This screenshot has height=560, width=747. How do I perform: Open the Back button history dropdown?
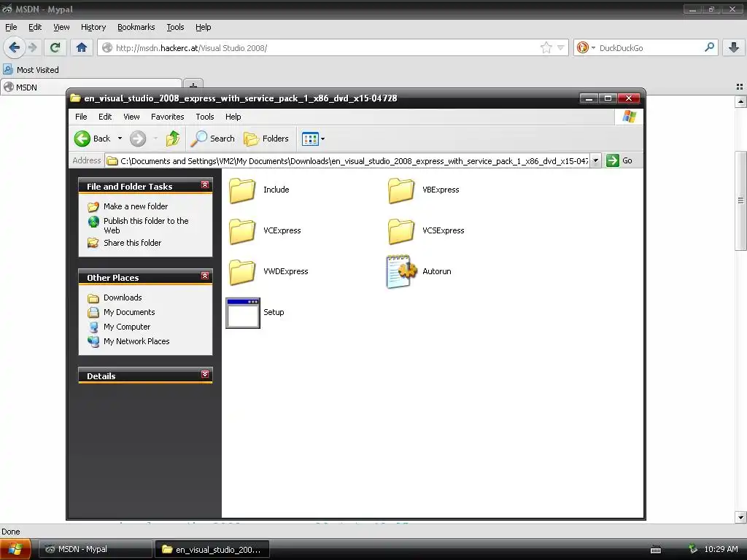click(x=120, y=139)
